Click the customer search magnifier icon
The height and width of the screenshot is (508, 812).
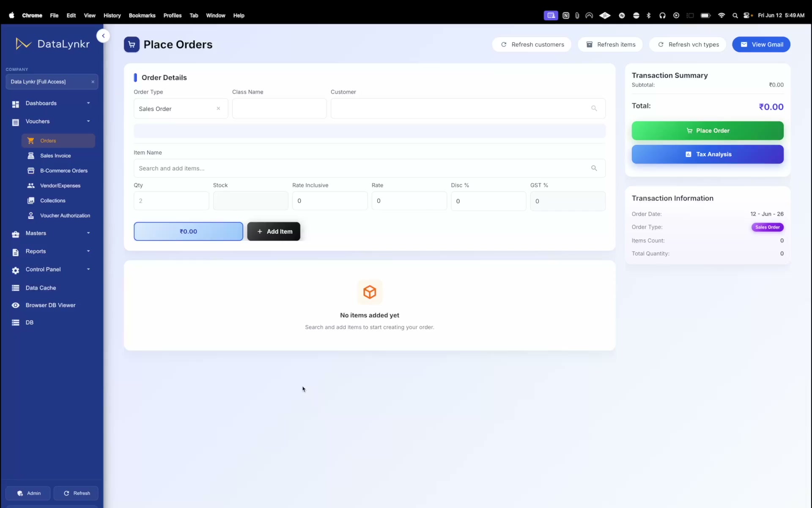point(594,108)
